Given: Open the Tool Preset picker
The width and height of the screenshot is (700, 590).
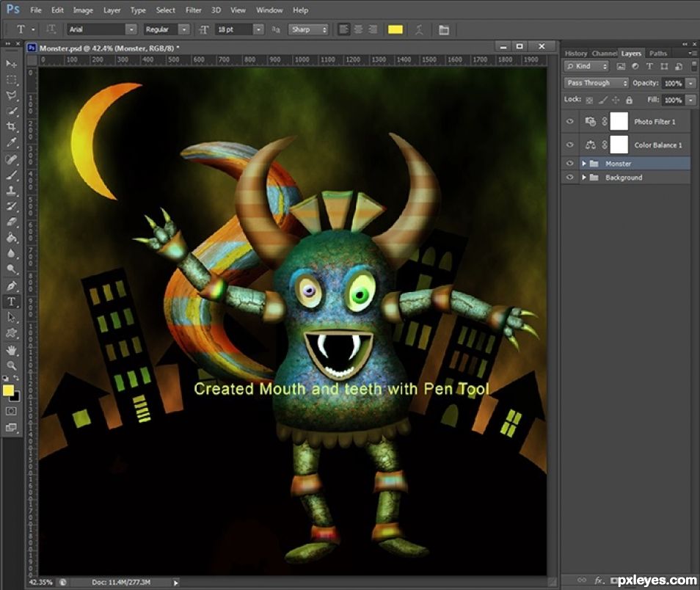Looking at the screenshot, I should click(24, 29).
